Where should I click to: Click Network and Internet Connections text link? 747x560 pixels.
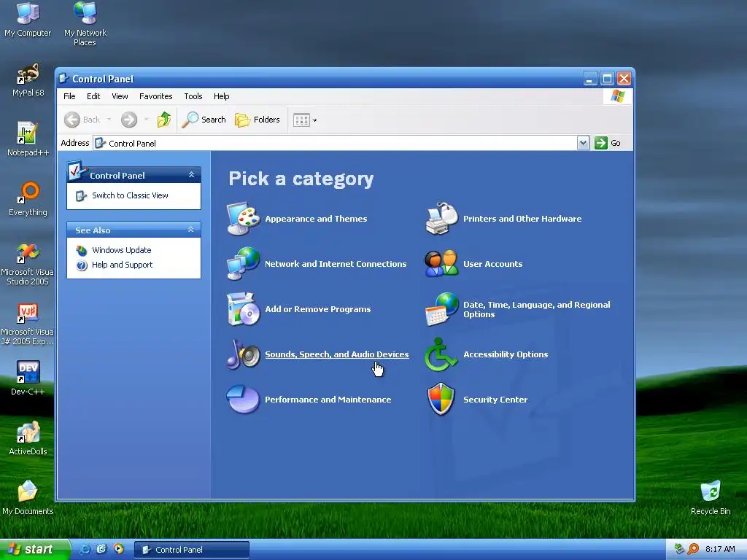coord(336,264)
